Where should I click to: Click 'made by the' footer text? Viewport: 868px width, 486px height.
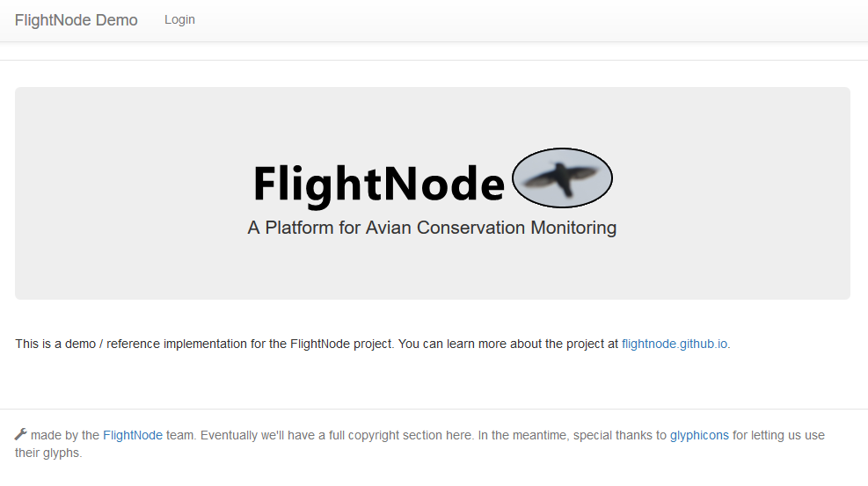click(x=65, y=435)
